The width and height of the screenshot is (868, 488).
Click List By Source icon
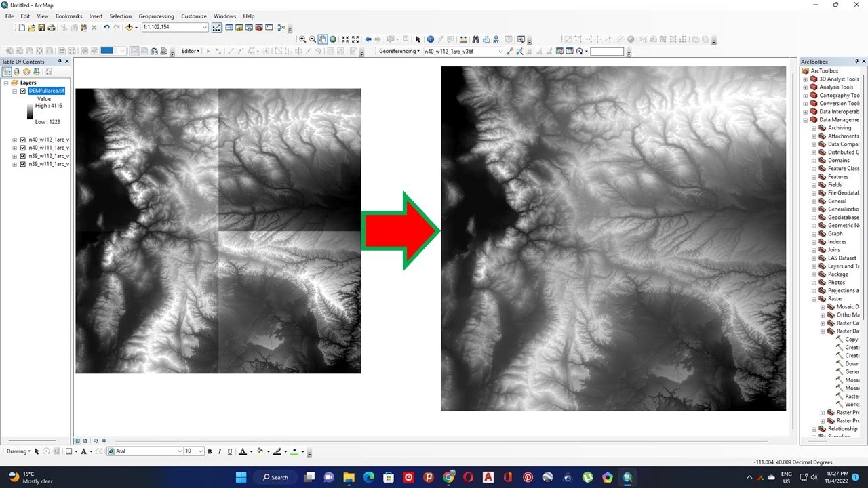coord(17,71)
